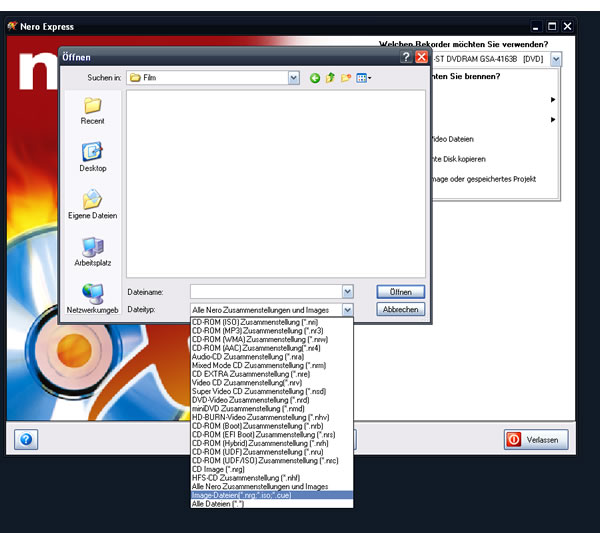Pick DVD-Video Zusammenstellung (*.nrd)

pos(272,400)
